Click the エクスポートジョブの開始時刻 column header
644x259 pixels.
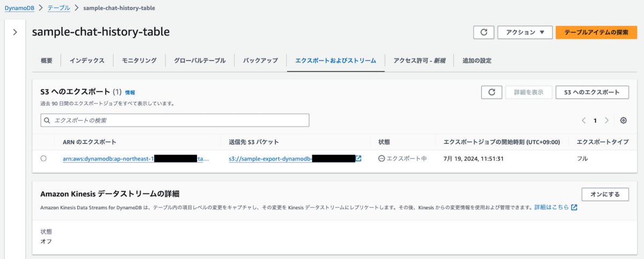point(502,142)
